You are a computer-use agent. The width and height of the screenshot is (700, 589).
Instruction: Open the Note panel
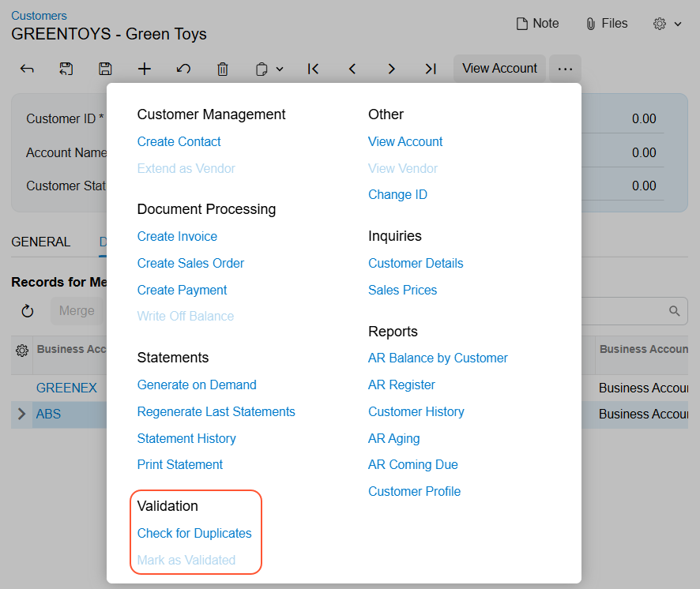pos(537,23)
